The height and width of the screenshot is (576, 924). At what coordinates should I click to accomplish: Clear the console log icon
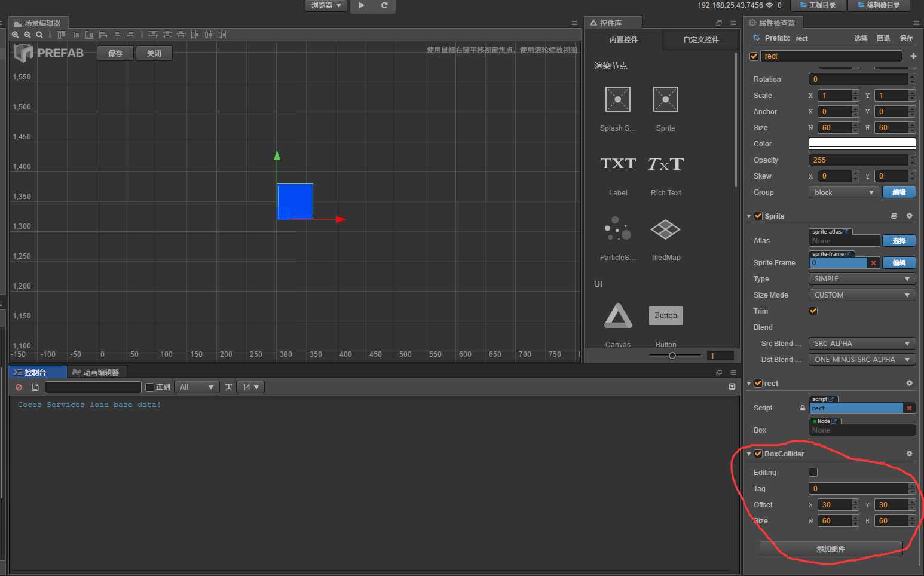tap(19, 387)
